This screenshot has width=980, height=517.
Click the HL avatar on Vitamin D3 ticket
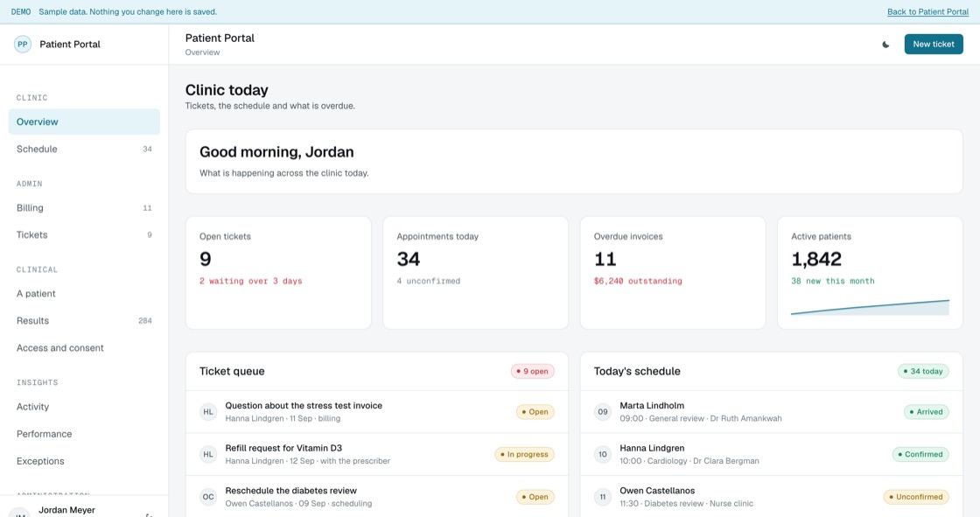tap(208, 455)
